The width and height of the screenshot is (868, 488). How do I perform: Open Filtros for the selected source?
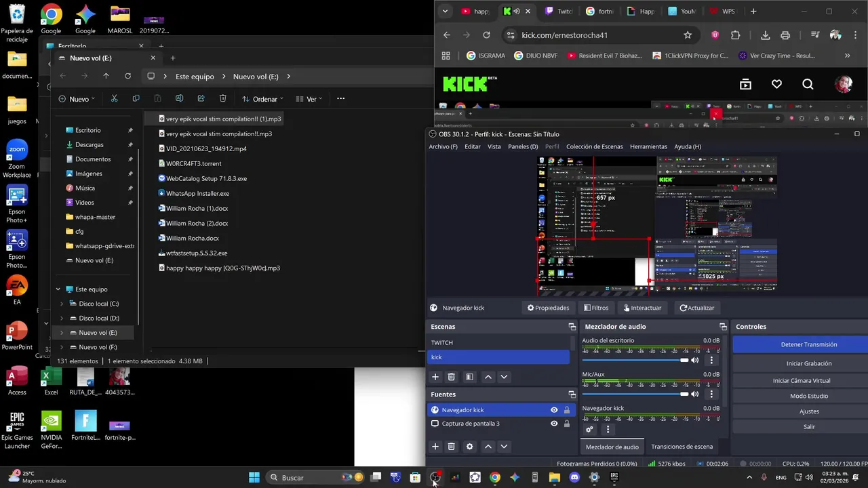[x=596, y=308]
